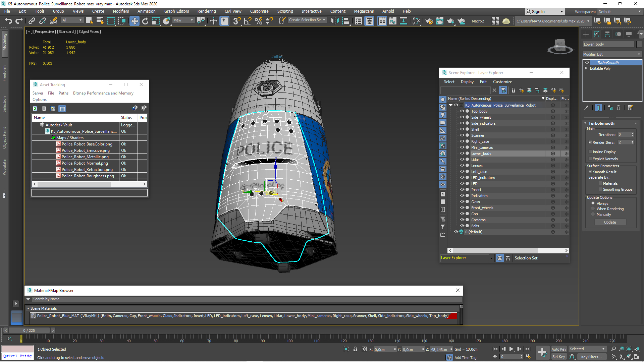Click the Undo arrow icon
The width and height of the screenshot is (644, 362).
tap(8, 21)
